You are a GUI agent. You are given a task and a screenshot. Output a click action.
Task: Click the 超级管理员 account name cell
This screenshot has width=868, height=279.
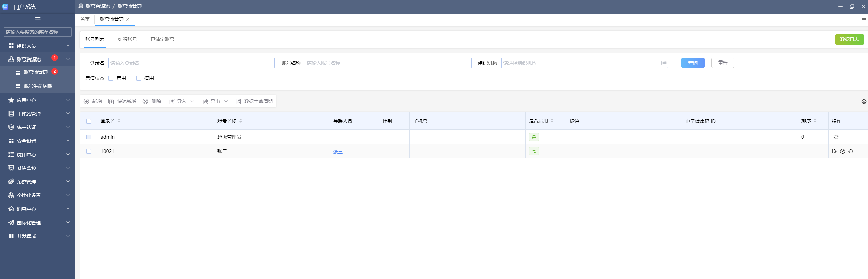pyautogui.click(x=271, y=137)
